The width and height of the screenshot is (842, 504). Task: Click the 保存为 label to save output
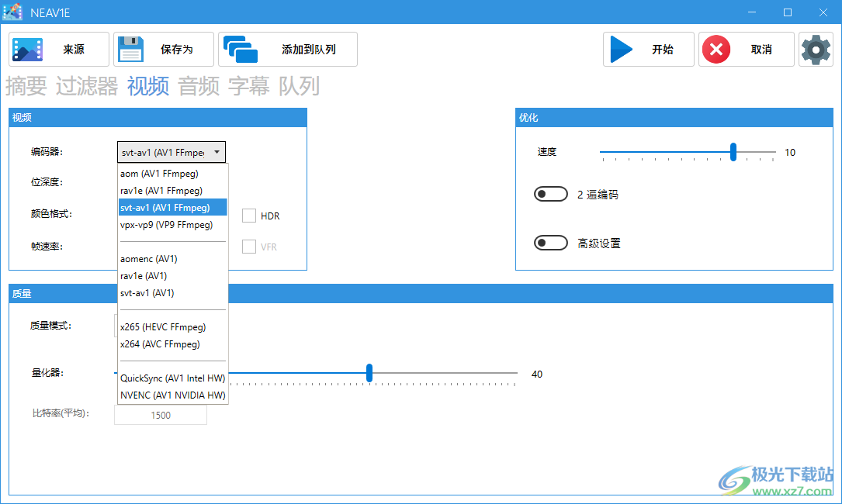point(177,50)
